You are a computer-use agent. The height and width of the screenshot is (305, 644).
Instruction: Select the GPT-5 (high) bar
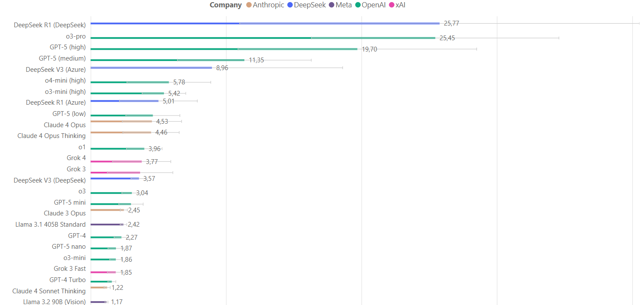point(224,49)
